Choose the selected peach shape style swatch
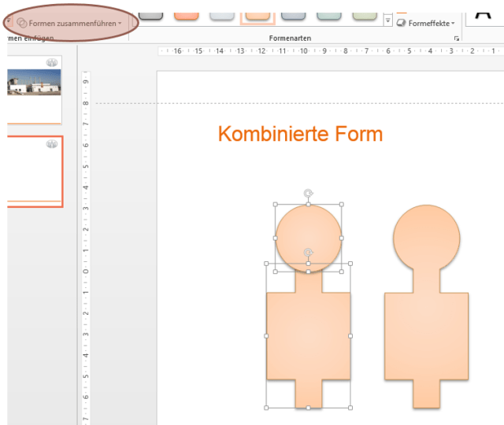 pos(258,17)
